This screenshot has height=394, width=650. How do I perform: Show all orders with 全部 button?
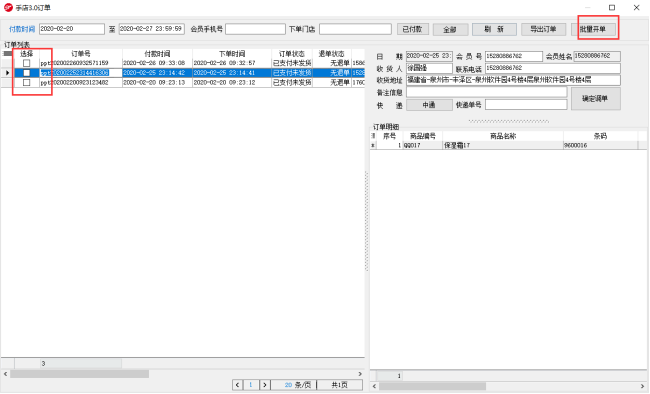(450, 29)
